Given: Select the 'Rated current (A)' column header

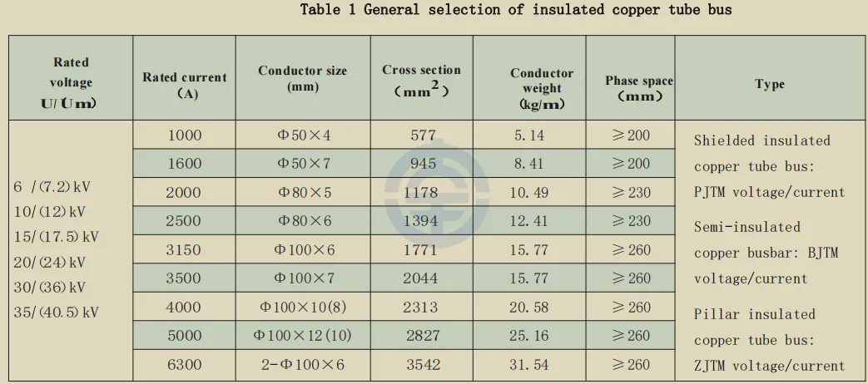Looking at the screenshot, I should pyautogui.click(x=184, y=85).
